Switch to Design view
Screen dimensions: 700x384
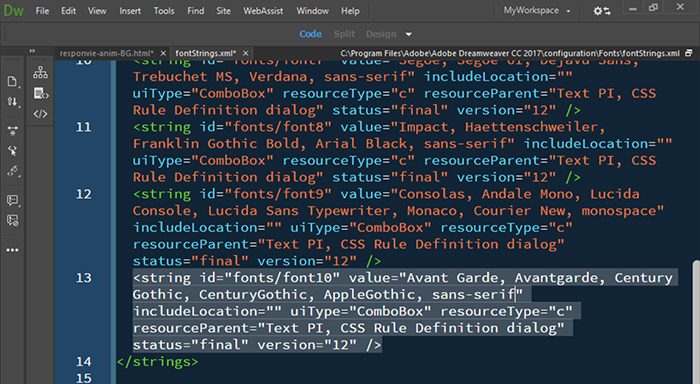pos(381,34)
